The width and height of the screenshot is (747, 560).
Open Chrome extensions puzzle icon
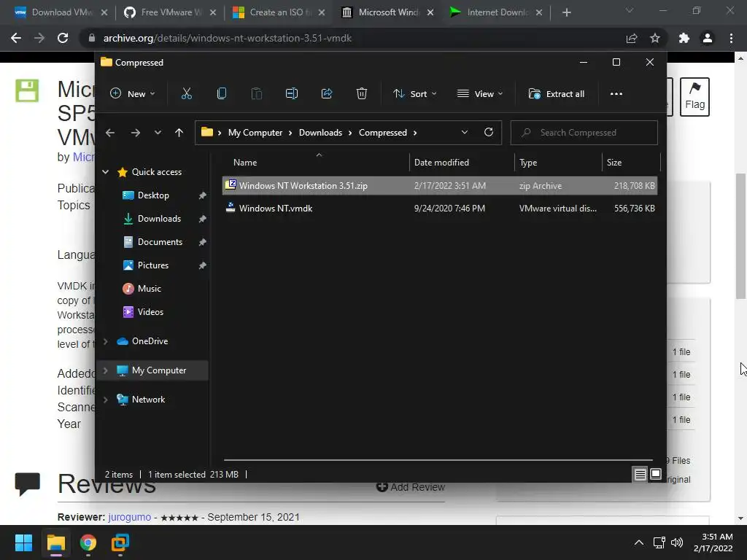pyautogui.click(x=684, y=38)
